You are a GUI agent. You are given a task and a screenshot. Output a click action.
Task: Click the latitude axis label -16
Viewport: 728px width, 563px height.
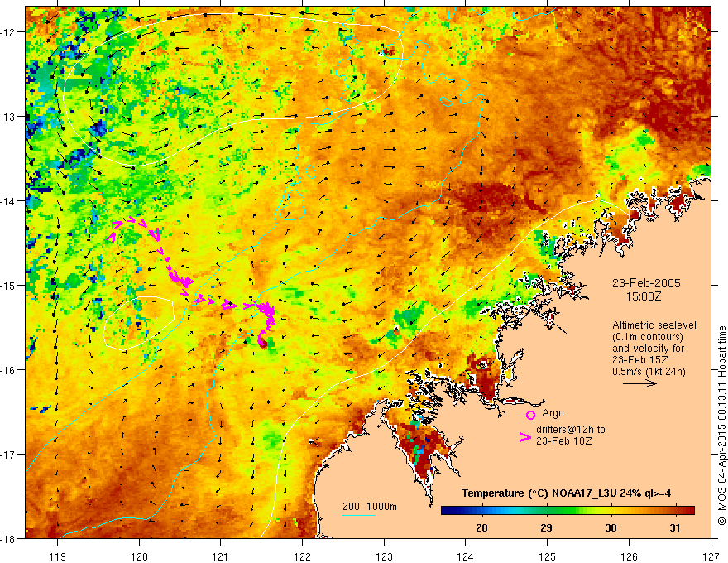(10, 370)
